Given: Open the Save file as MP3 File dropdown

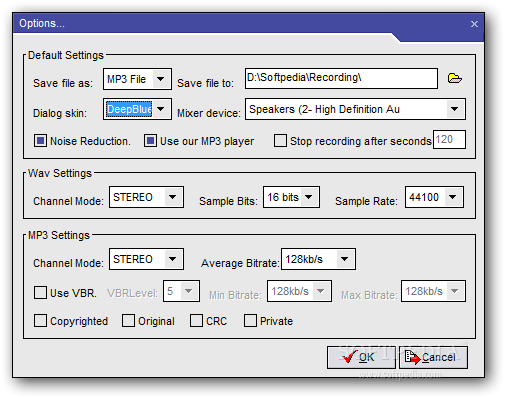Looking at the screenshot, I should point(137,79).
